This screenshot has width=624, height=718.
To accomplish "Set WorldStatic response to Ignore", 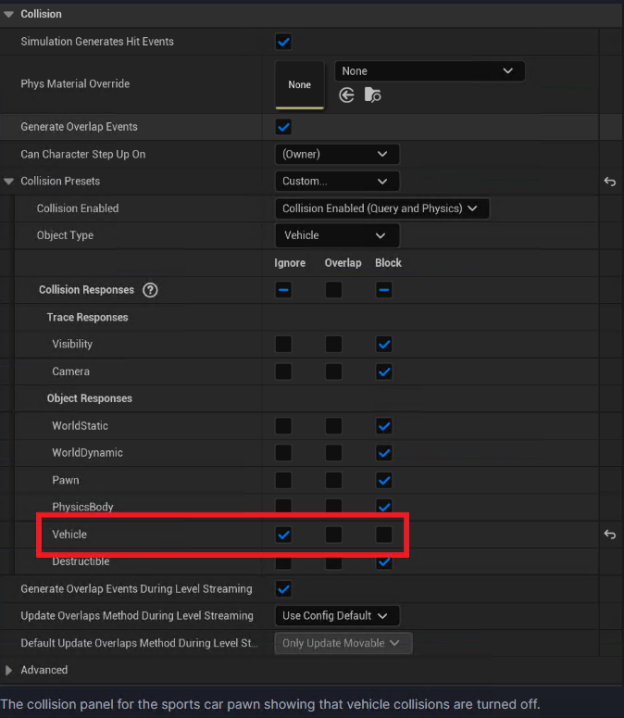I will (283, 426).
